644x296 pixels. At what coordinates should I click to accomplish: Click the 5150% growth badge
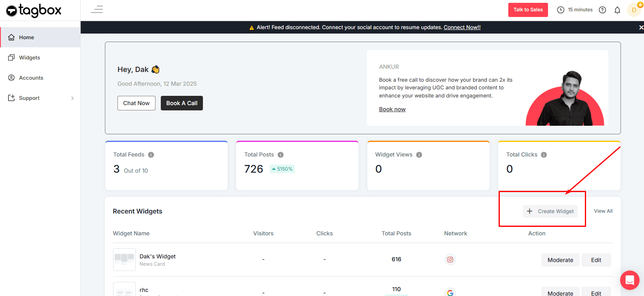point(282,169)
